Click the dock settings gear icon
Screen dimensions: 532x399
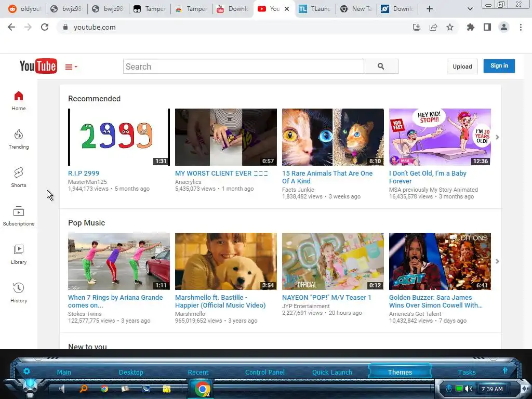click(x=26, y=371)
